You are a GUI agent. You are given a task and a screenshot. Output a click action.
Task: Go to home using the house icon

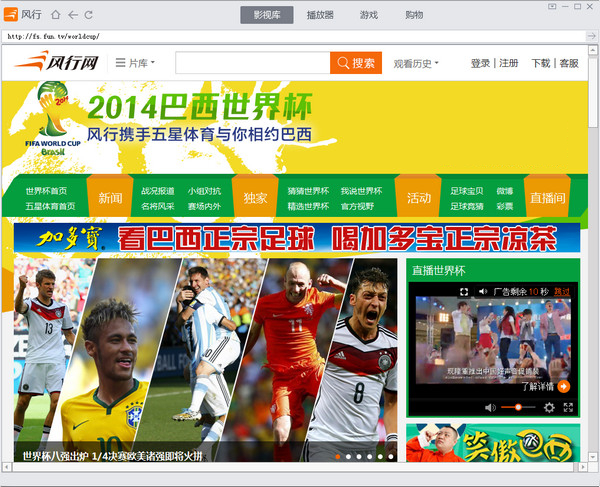coord(56,15)
